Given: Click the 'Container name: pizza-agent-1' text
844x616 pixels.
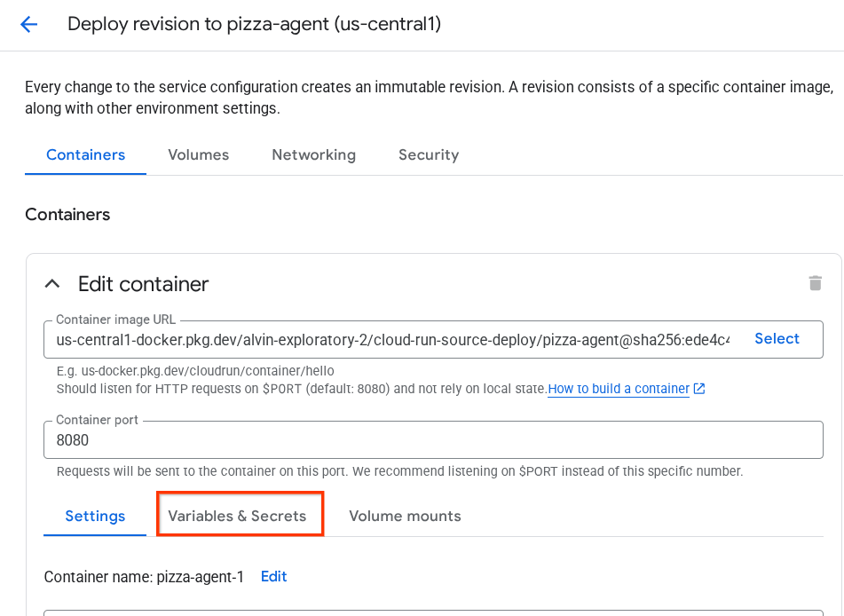Looking at the screenshot, I should point(143,577).
